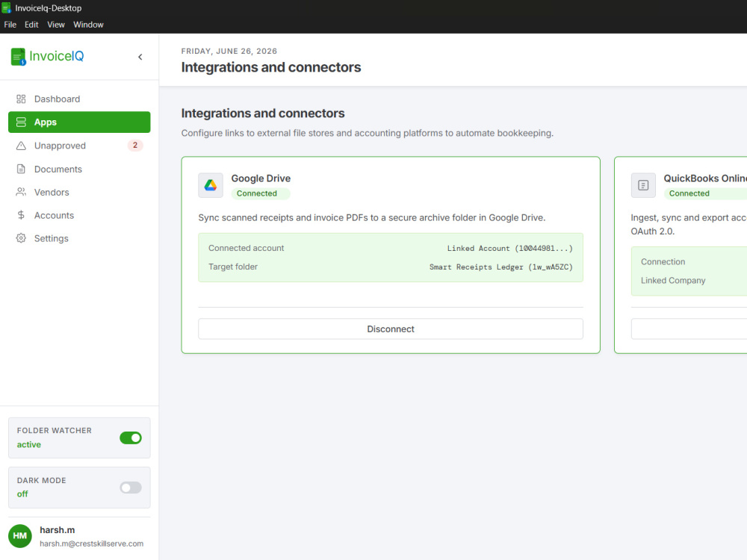Click the QuickBooks 'Connection' label
747x560 pixels.
click(663, 262)
